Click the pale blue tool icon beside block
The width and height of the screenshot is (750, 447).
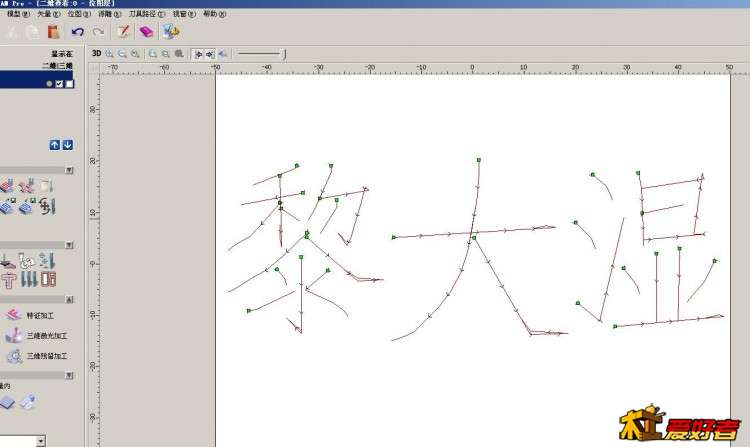click(x=28, y=402)
